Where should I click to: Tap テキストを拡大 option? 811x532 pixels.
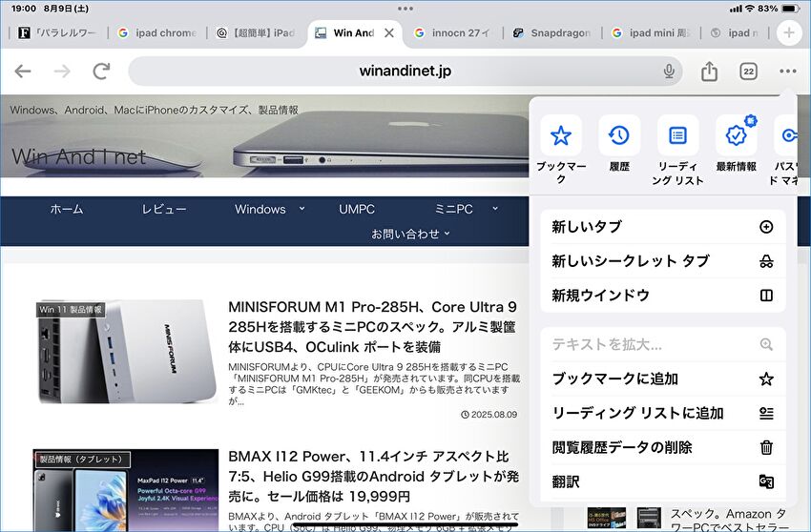tap(662, 344)
